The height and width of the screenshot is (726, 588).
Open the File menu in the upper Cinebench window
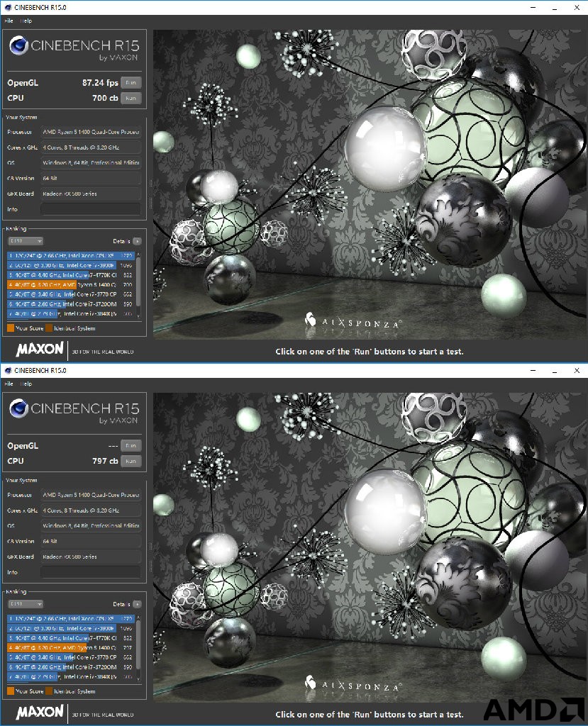click(9, 21)
